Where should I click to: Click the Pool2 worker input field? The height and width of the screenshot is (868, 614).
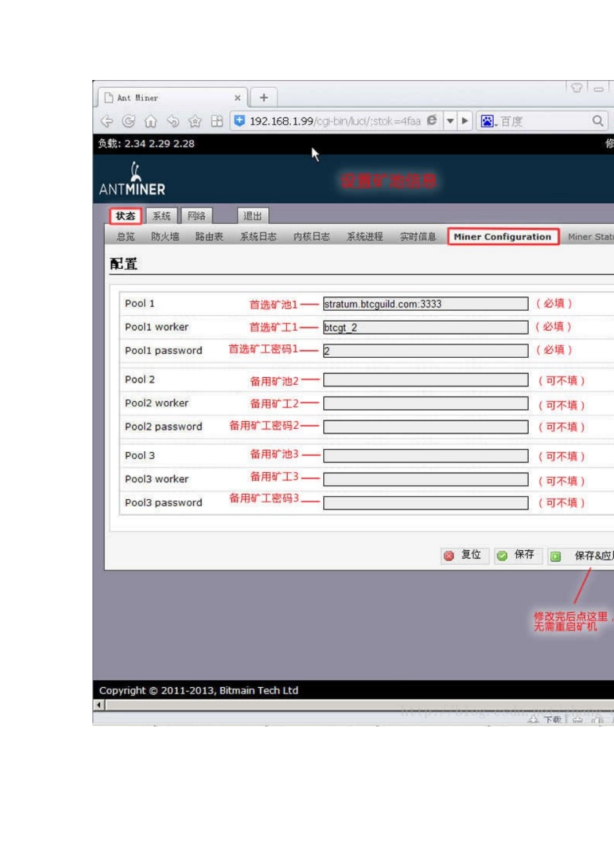(426, 404)
